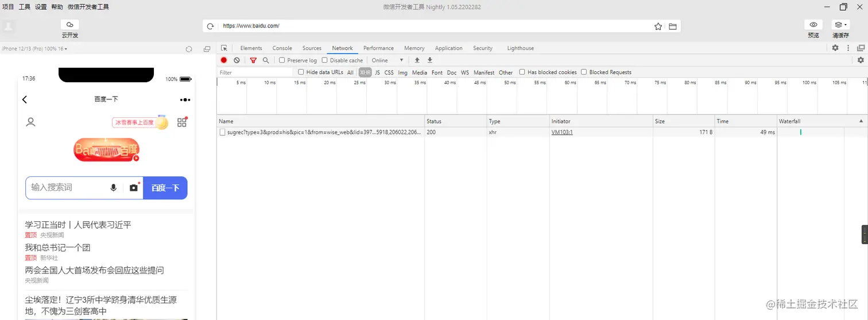
Task: Stop network recording with the red record button
Action: coord(224,60)
